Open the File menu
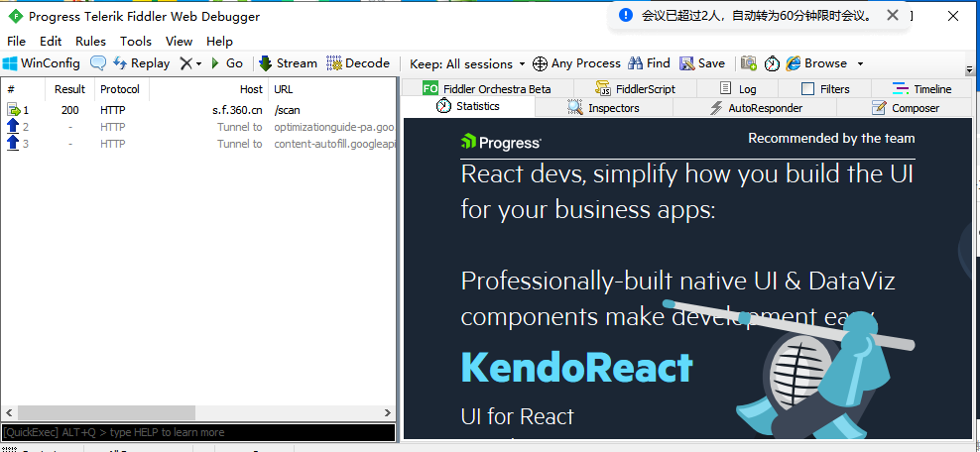Image resolution: width=980 pixels, height=452 pixels. pos(16,42)
